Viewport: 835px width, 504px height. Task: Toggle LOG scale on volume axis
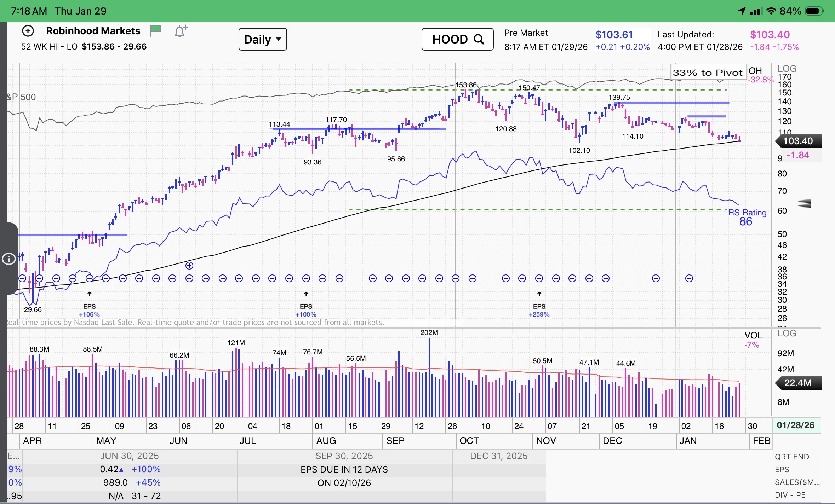787,333
